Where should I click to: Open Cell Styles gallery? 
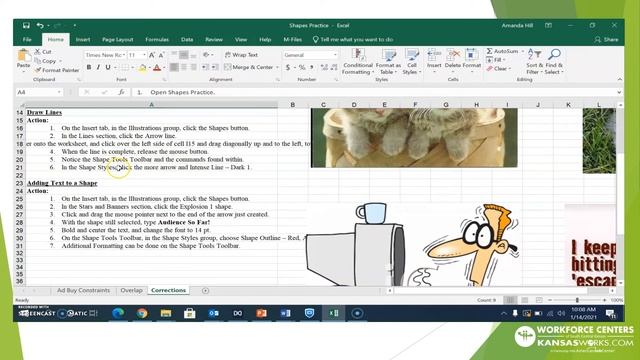pyautogui.click(x=411, y=62)
